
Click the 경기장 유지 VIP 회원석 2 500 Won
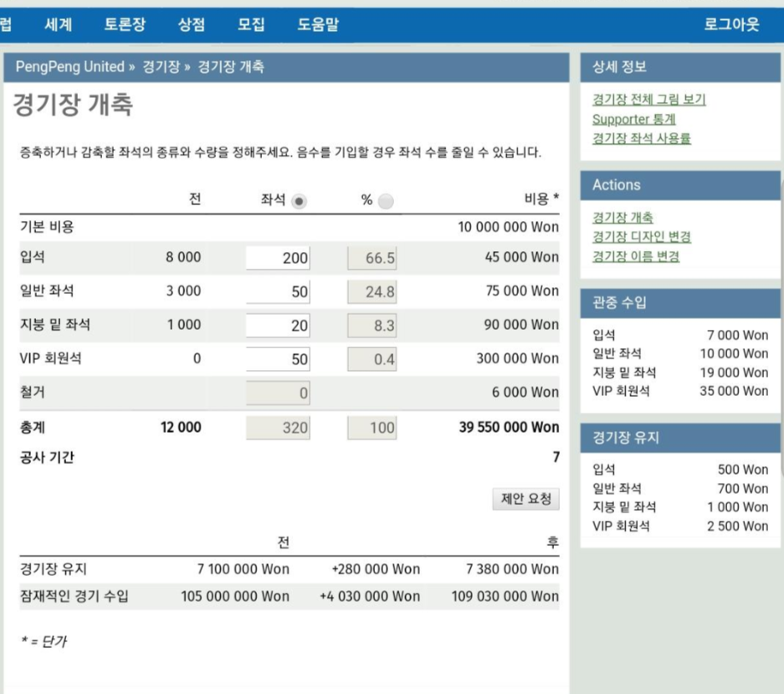(737, 526)
